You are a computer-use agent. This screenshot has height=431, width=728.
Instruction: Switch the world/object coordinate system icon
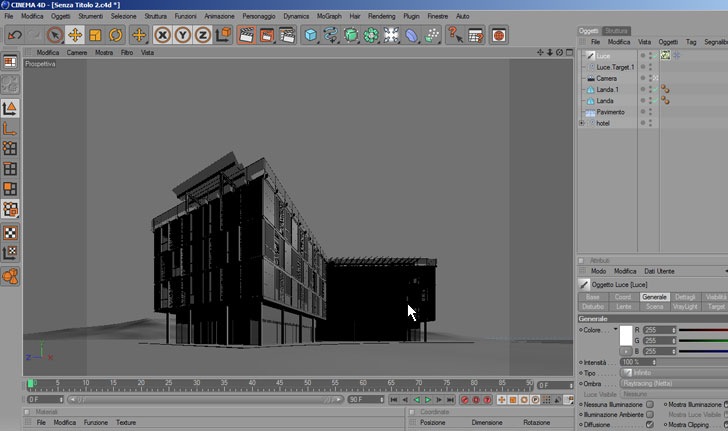click(x=223, y=35)
